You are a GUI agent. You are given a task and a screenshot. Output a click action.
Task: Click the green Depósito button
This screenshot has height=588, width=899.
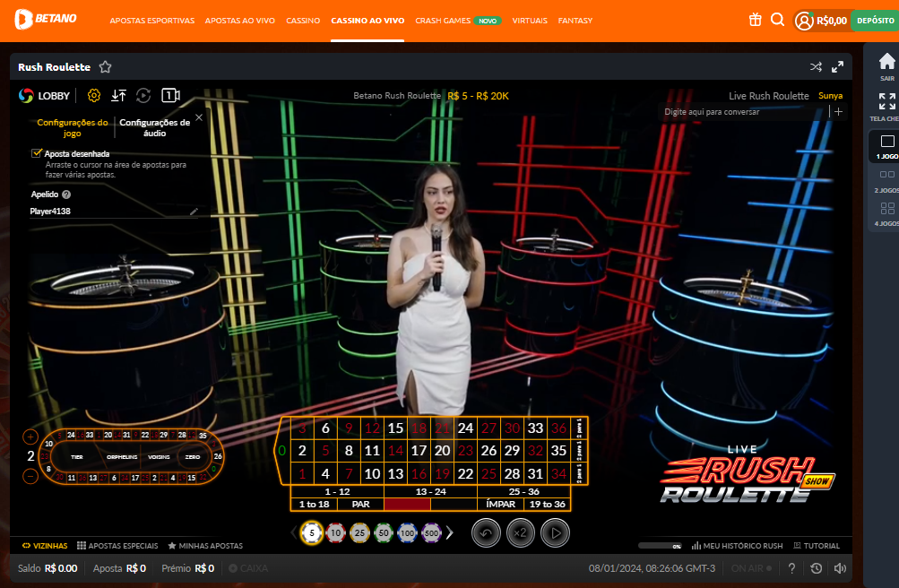[x=874, y=21]
